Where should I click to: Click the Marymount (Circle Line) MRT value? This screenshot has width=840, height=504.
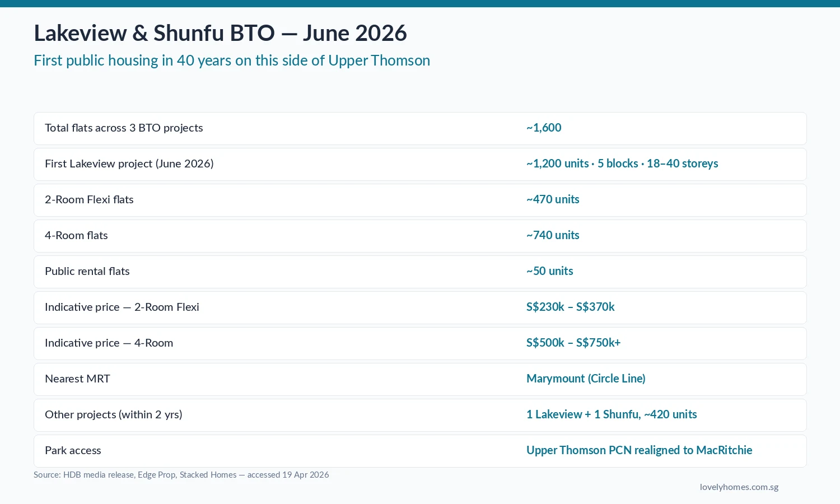(x=586, y=379)
